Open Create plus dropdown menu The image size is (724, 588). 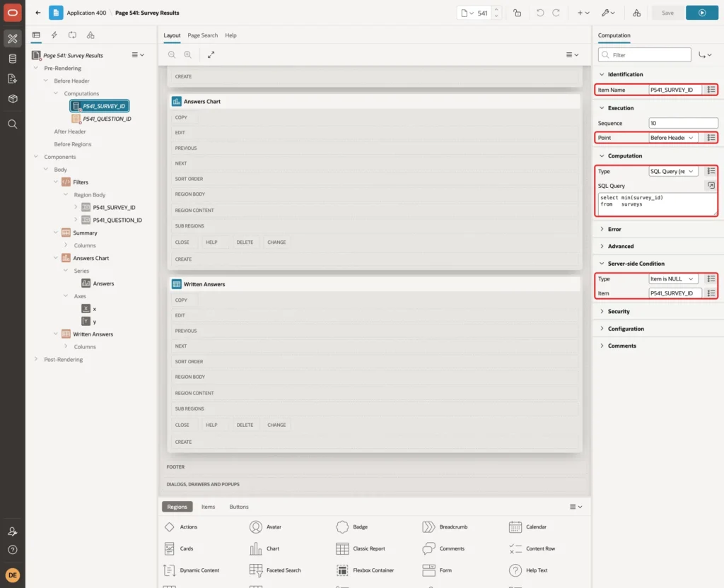coord(583,13)
